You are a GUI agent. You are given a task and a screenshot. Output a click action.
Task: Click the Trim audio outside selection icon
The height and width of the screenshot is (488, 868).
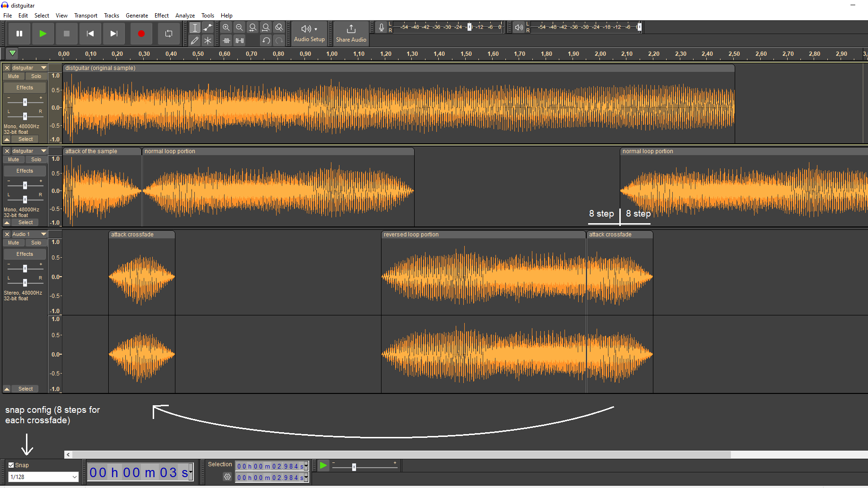tap(226, 41)
